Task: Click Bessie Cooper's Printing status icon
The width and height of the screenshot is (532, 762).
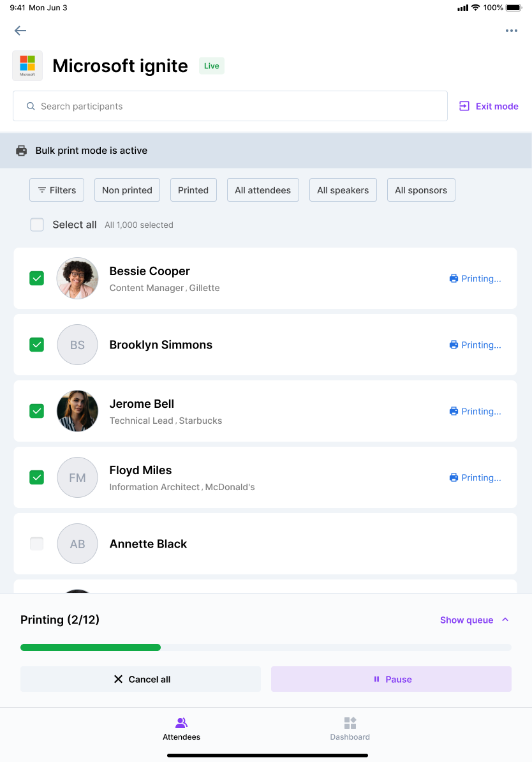Action: [x=454, y=278]
